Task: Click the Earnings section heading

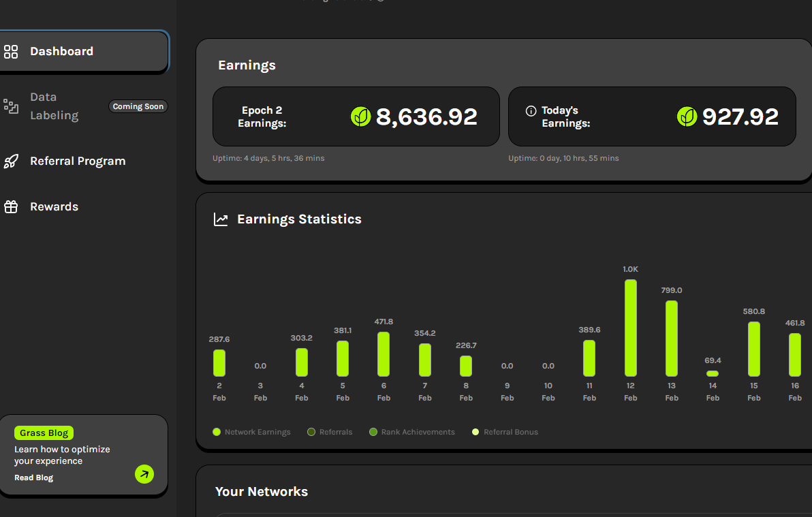Action: pos(247,65)
